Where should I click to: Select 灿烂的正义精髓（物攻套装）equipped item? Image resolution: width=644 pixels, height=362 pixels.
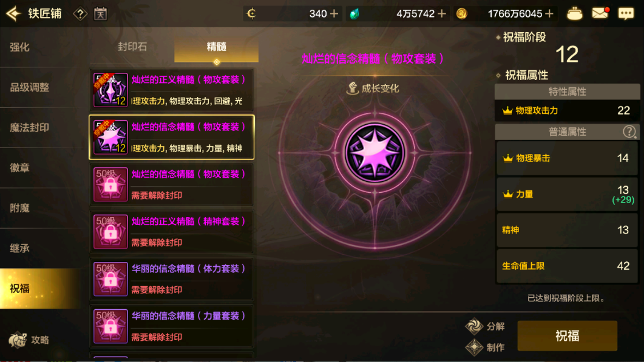(172, 90)
